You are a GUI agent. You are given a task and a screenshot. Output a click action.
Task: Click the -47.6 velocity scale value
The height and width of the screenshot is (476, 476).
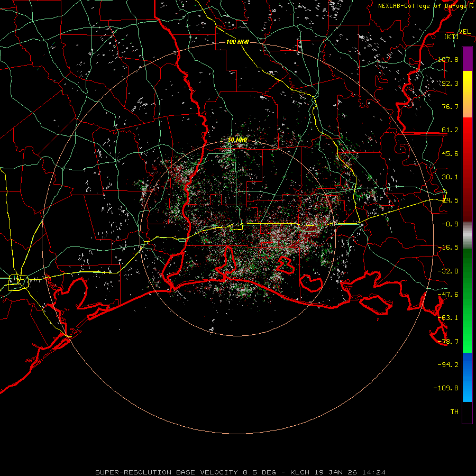tap(448, 295)
